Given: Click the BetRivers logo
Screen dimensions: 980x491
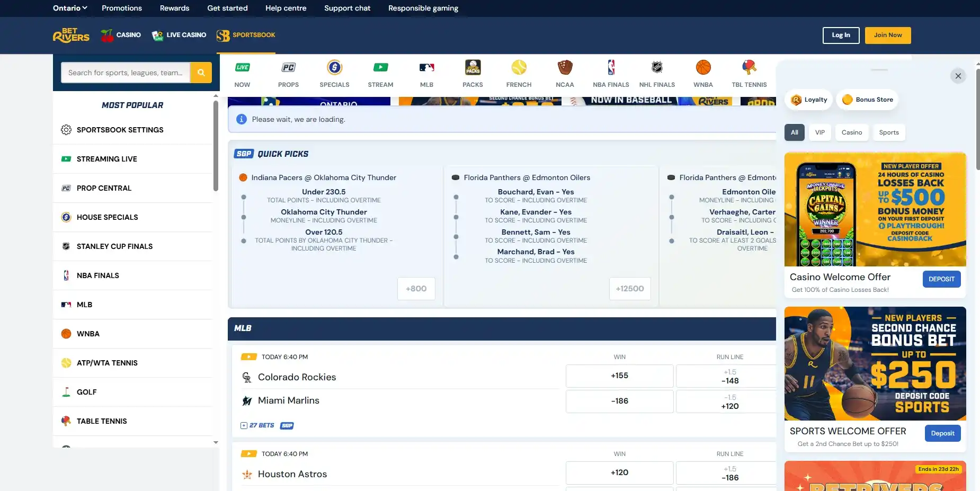Looking at the screenshot, I should pyautogui.click(x=71, y=35).
